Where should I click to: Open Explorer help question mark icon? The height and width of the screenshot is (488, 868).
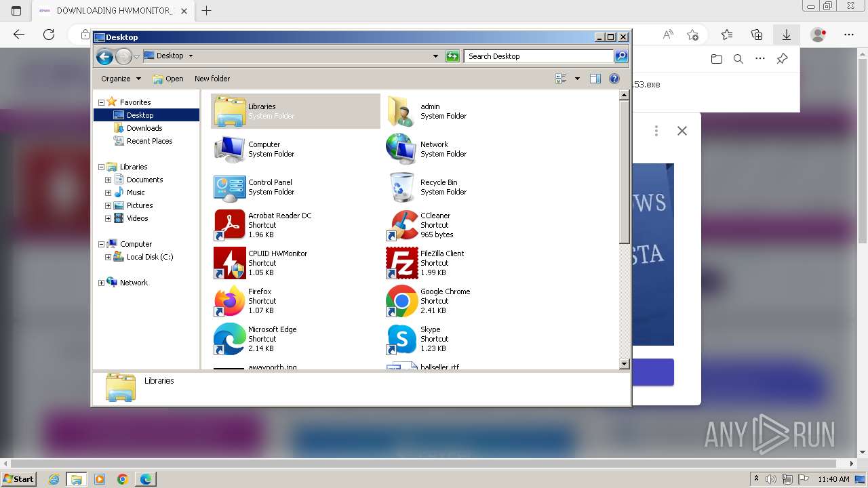(614, 79)
